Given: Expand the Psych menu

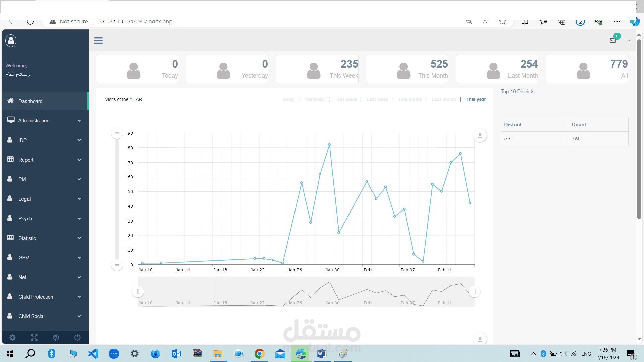Looking at the screenshot, I should [45, 219].
